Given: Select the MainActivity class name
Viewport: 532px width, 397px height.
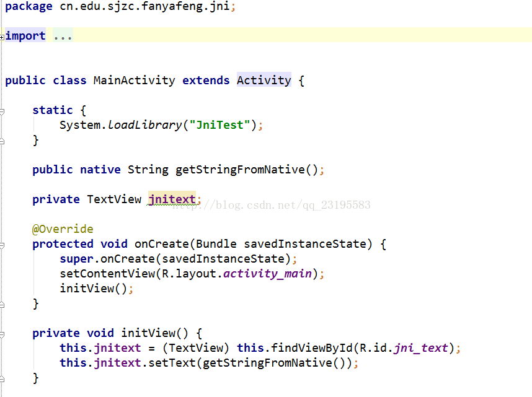Looking at the screenshot, I should pyautogui.click(x=135, y=81).
